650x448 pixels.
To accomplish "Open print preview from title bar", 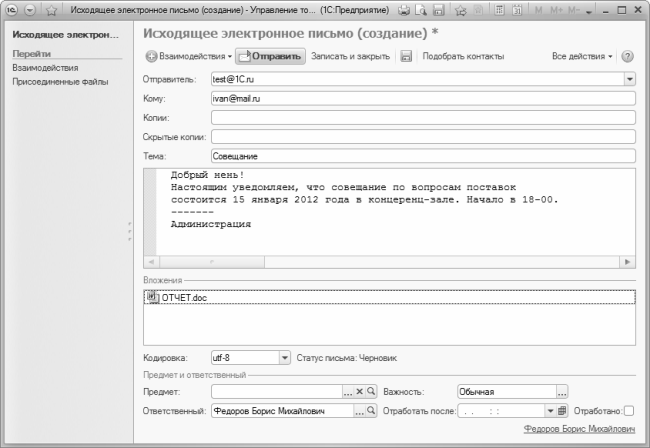I will pyautogui.click(x=421, y=10).
